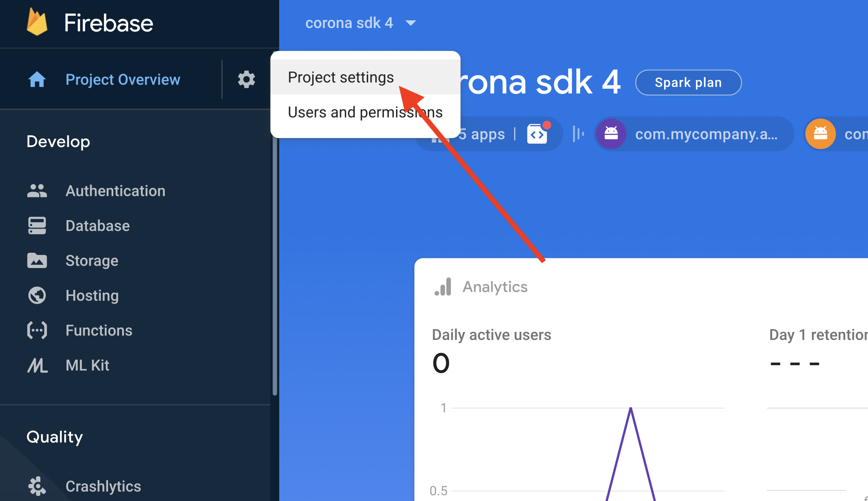Click the Database icon in sidebar
Image resolution: width=868 pixels, height=501 pixels.
(x=37, y=226)
